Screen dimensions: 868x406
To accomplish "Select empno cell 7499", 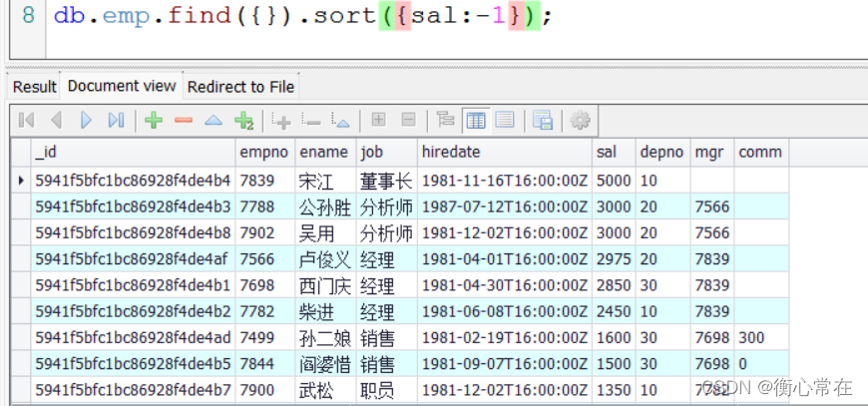I will (x=265, y=337).
